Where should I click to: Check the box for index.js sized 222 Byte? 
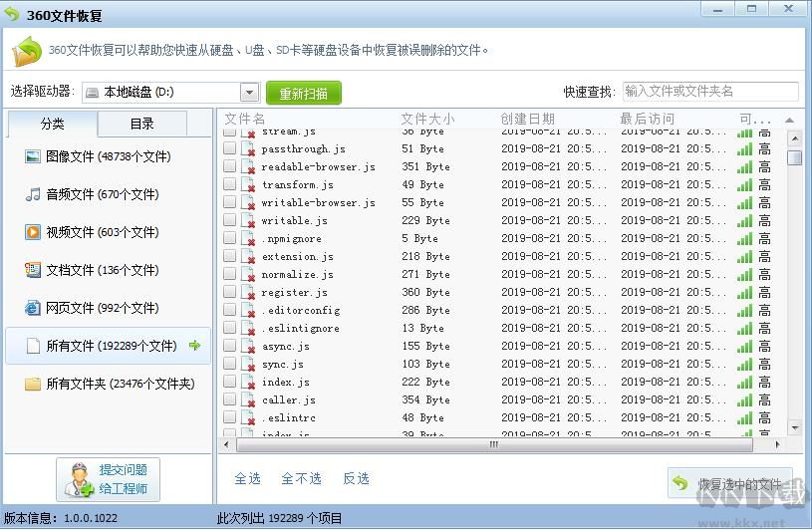point(229,382)
